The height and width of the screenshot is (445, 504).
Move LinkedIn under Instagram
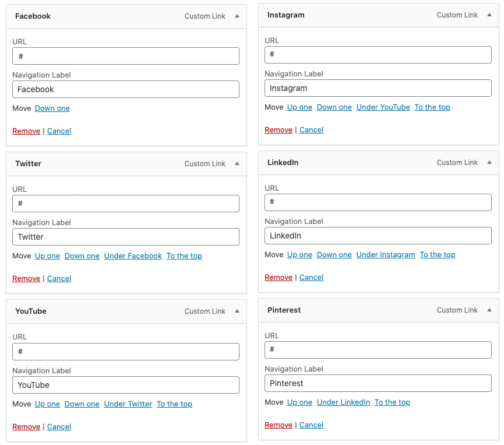(x=386, y=254)
